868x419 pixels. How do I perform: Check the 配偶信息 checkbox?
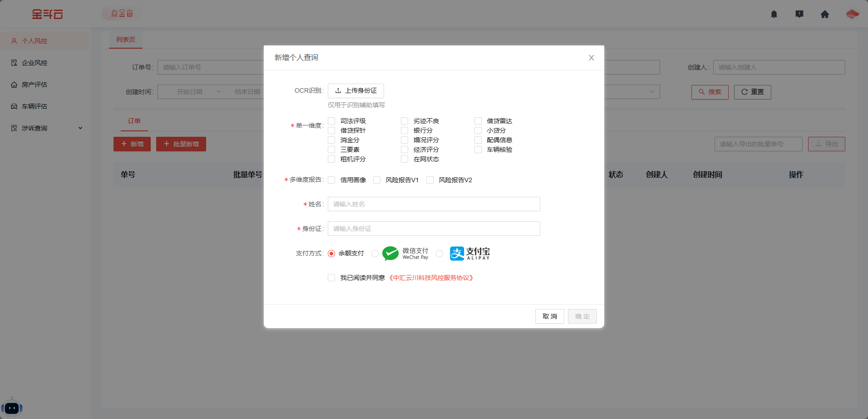(x=478, y=140)
